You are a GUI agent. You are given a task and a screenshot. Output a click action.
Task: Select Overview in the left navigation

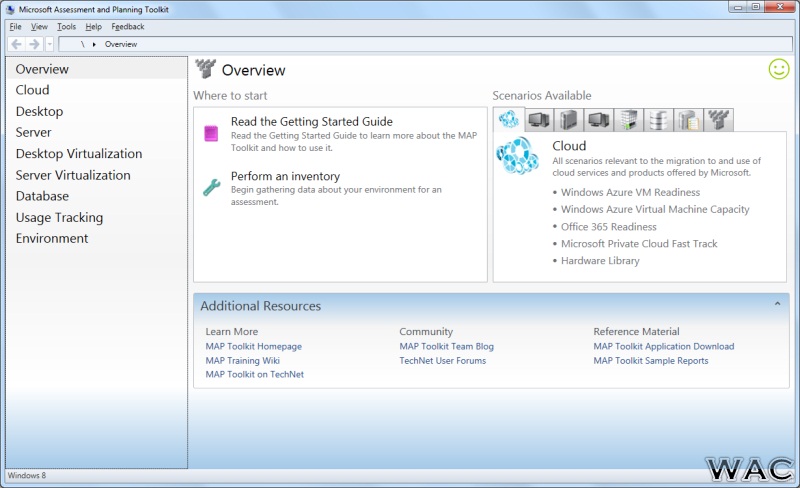(97, 69)
